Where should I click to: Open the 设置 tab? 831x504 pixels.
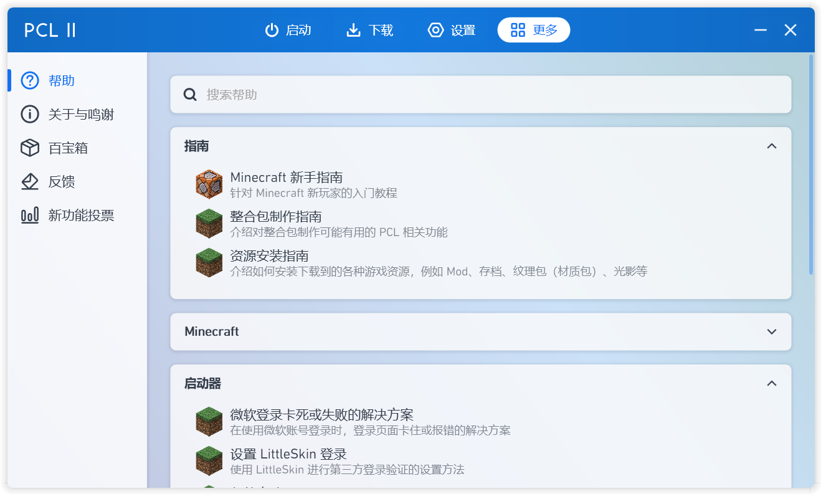click(452, 30)
